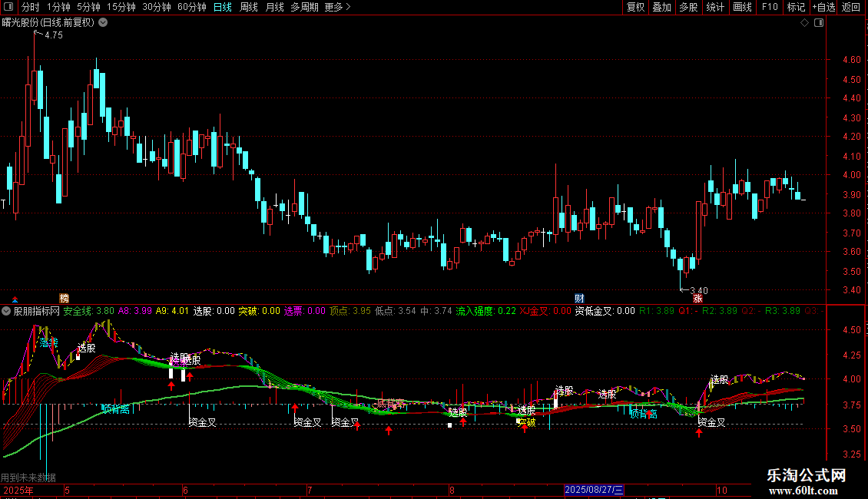Click month 8 on the time axis
This screenshot has width=868, height=499.
pos(452,490)
